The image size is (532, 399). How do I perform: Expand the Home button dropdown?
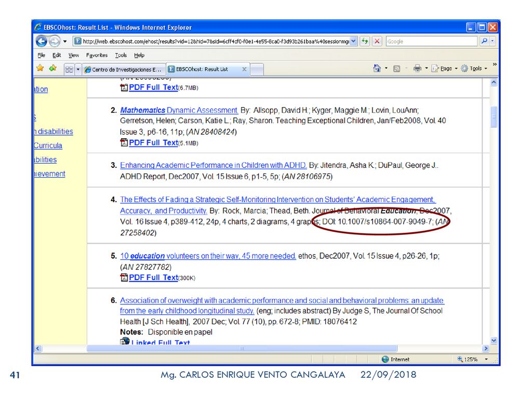tap(386, 68)
